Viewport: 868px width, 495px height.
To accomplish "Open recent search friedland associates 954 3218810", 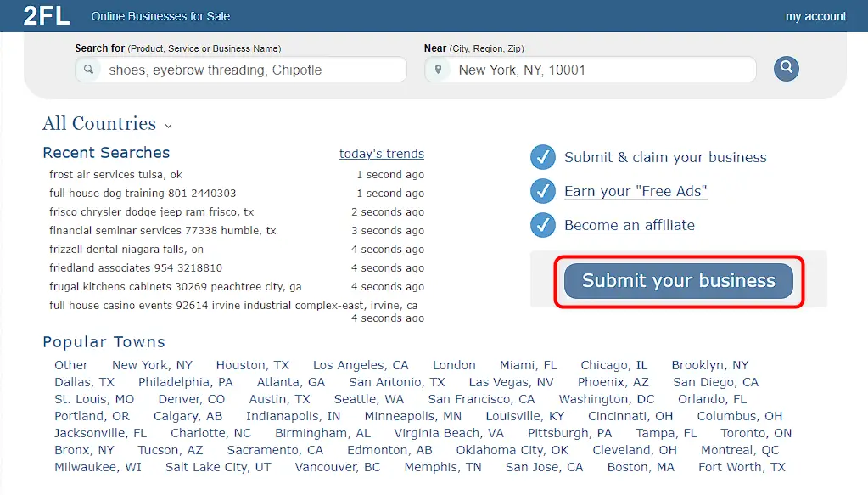I will (136, 268).
